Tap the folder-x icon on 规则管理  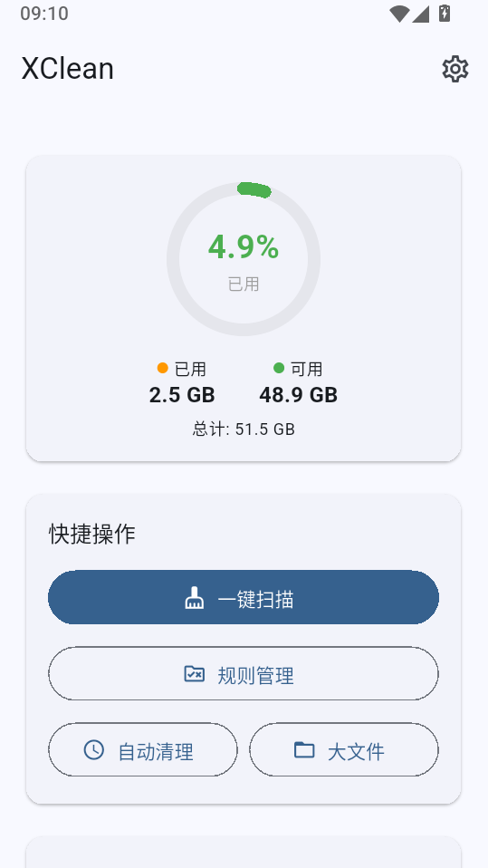click(x=194, y=674)
